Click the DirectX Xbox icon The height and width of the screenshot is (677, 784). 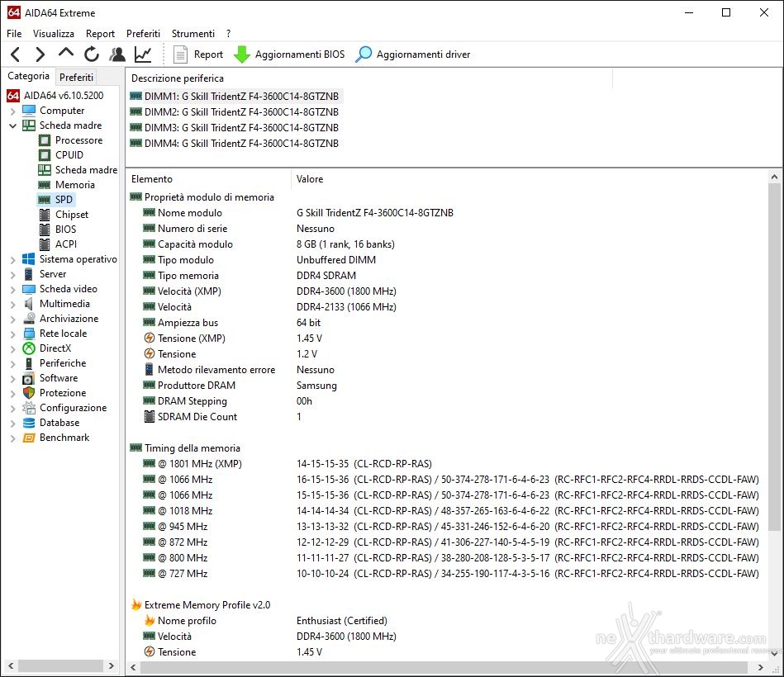click(x=29, y=348)
